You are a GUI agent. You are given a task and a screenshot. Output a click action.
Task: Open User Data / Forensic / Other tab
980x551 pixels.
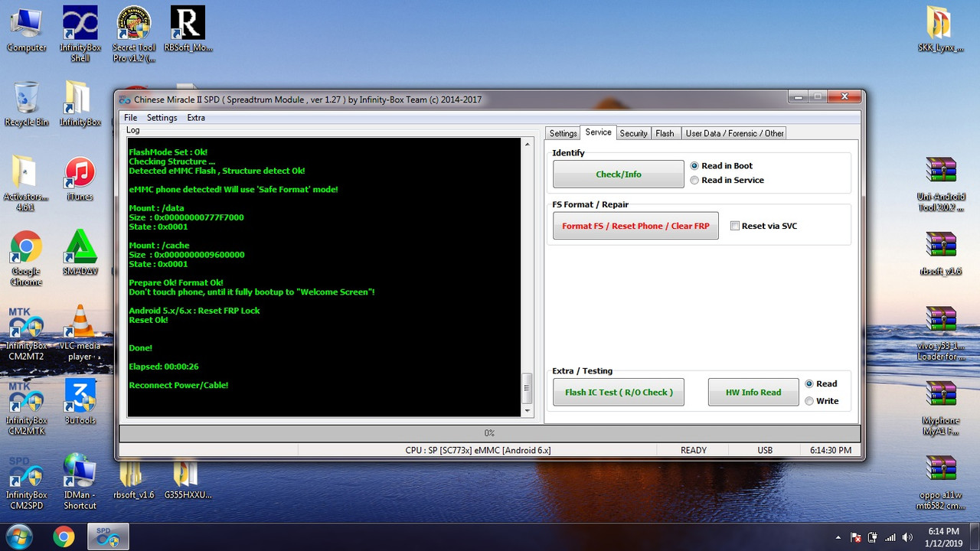coord(734,133)
